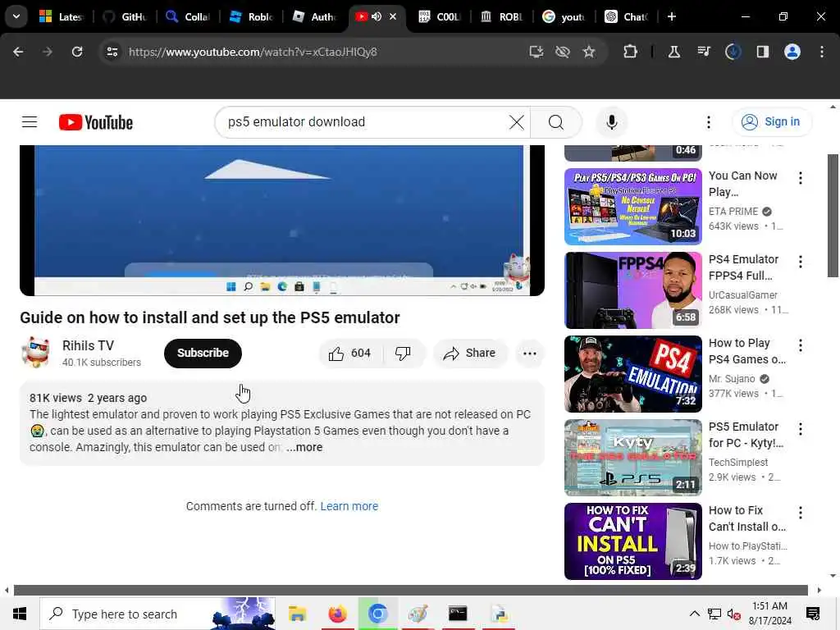Open PS4 Emulation Mr. Sujano thumbnail
Viewport: 840px width, 630px height.
pos(632,374)
